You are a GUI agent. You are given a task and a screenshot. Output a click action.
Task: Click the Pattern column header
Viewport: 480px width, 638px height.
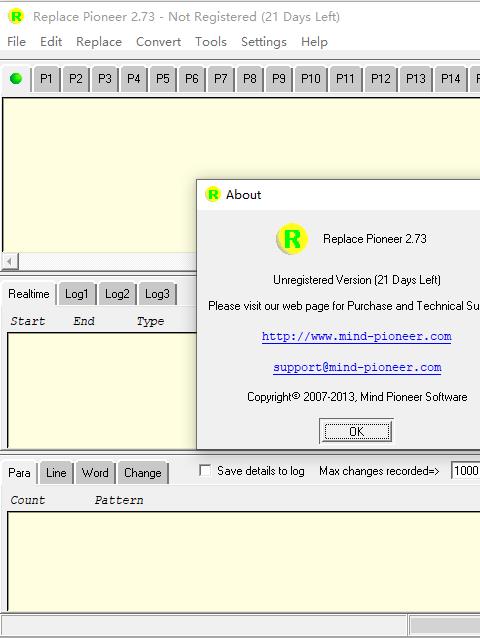point(119,500)
